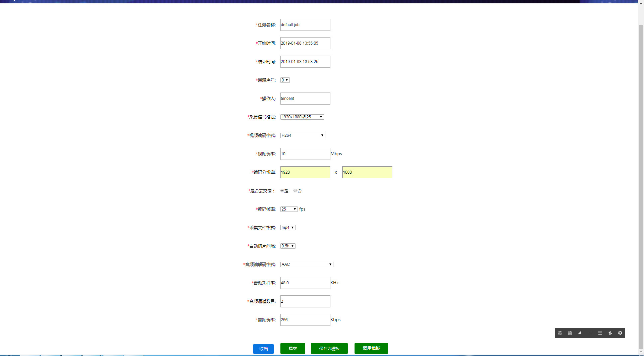644x356 pixels.
Task: Open IME settings gear icon
Action: 620,333
